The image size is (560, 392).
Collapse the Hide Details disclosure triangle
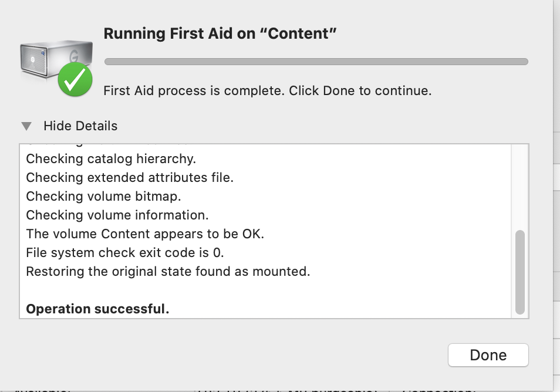click(x=26, y=126)
